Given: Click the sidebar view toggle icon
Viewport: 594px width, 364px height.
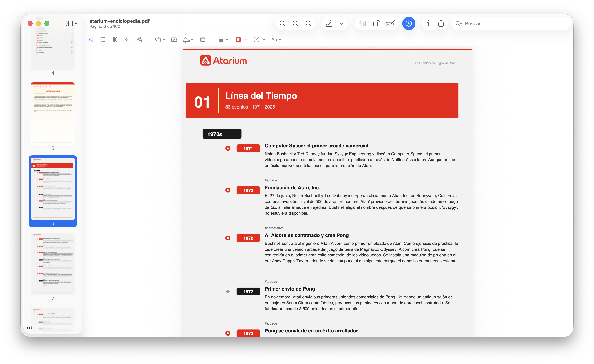Looking at the screenshot, I should click(x=69, y=23).
